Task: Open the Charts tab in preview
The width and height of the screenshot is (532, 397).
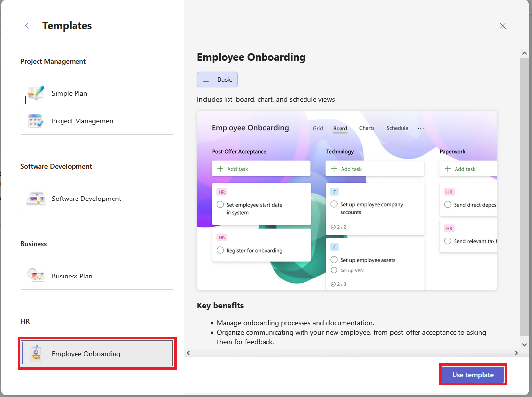Action: (367, 128)
